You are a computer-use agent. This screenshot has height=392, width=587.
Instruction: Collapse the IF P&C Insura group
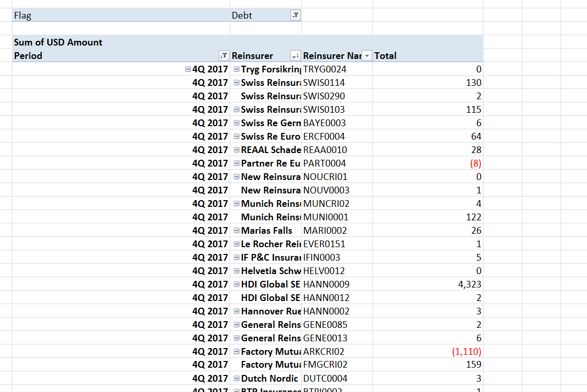[236, 258]
